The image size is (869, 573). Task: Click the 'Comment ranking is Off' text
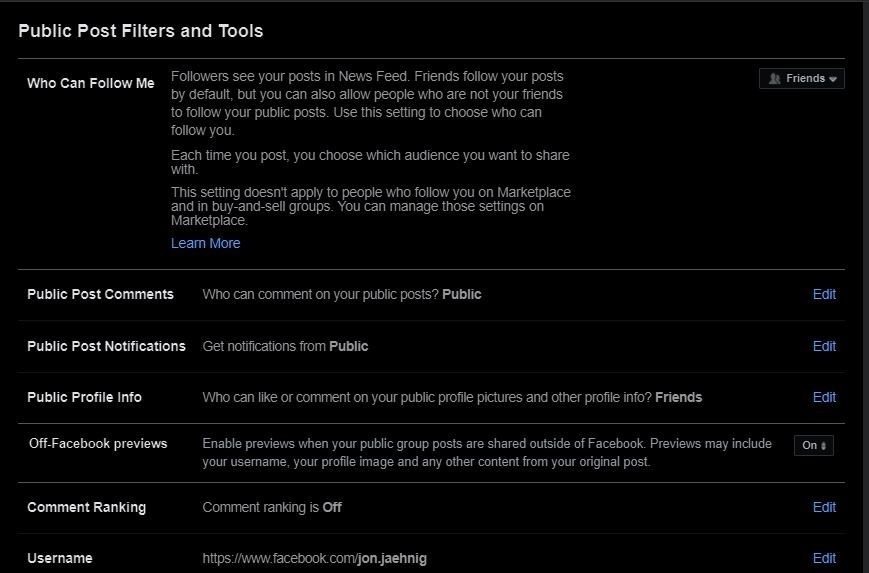click(x=271, y=507)
